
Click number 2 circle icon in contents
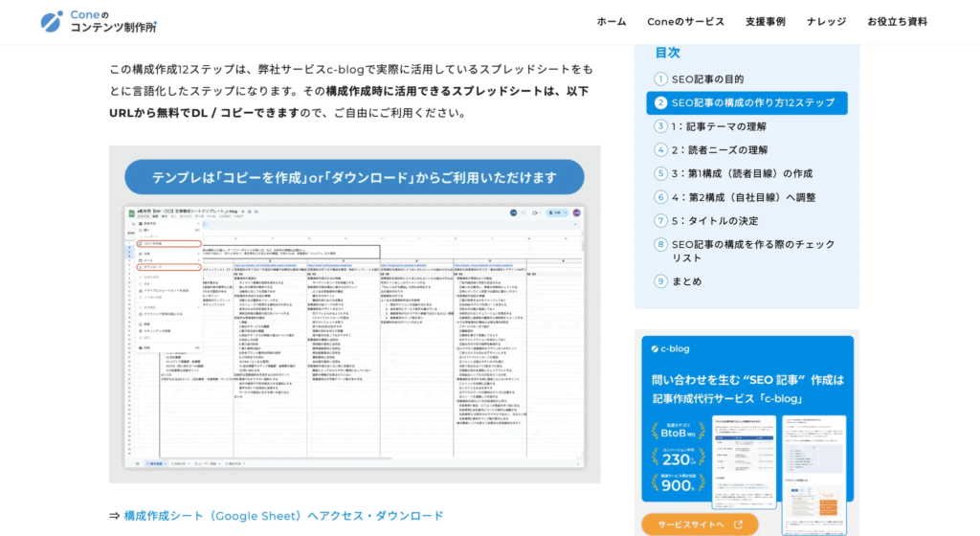[660, 103]
